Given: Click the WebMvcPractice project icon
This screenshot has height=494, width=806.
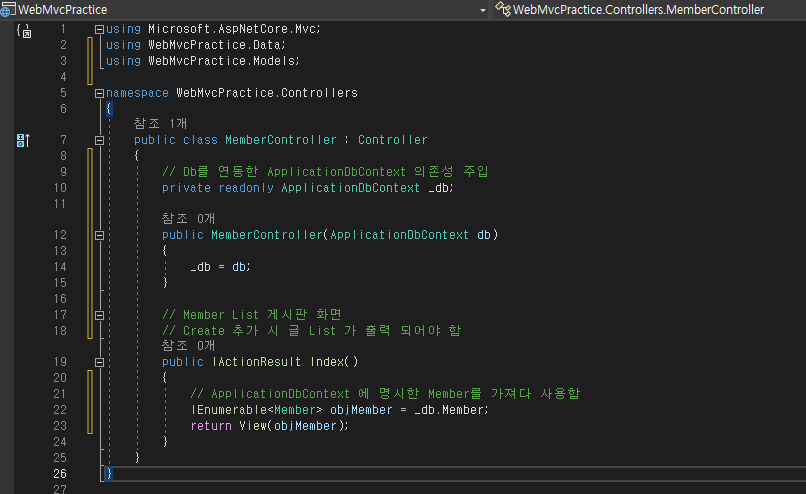Looking at the screenshot, I should [x=7, y=9].
